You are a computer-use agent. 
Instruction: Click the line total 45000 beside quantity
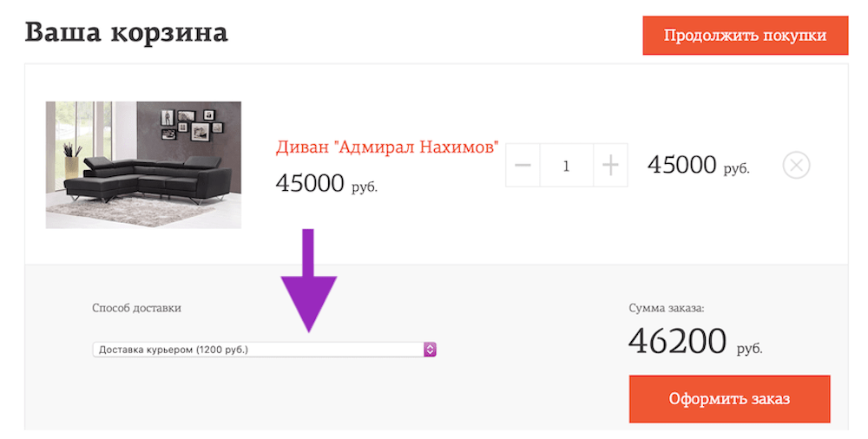tap(682, 165)
